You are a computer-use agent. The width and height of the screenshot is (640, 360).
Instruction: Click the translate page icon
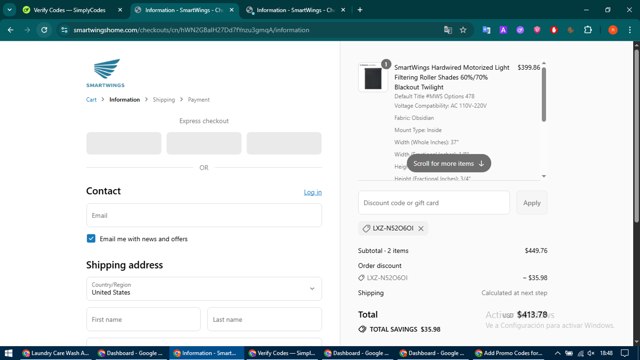448,30
